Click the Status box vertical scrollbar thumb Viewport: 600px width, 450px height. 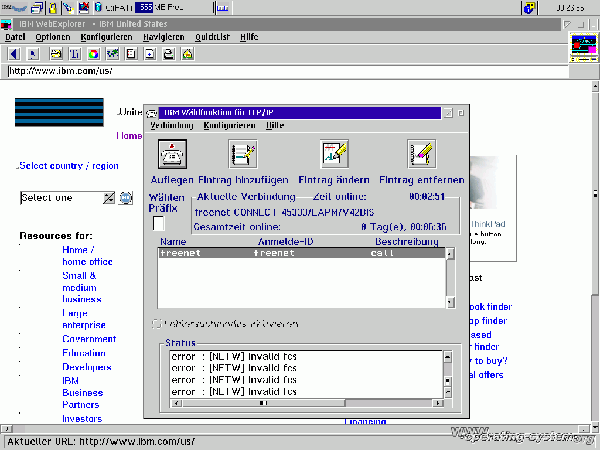click(x=447, y=381)
